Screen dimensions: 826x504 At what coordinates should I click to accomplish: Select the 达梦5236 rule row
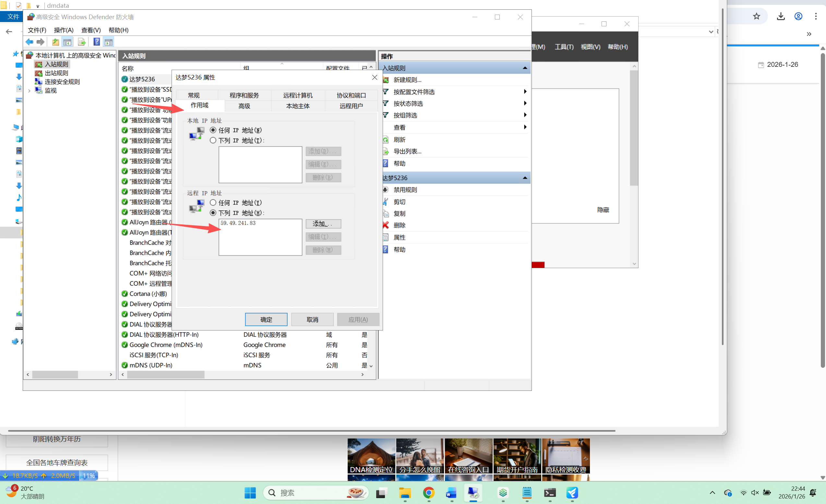pos(147,79)
